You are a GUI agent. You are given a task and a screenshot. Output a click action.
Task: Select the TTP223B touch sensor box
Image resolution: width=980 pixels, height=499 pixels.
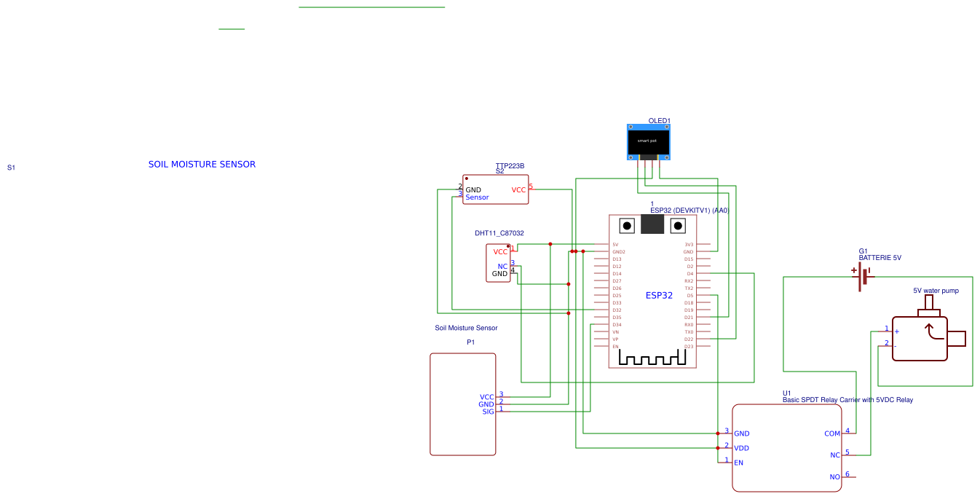pos(495,189)
